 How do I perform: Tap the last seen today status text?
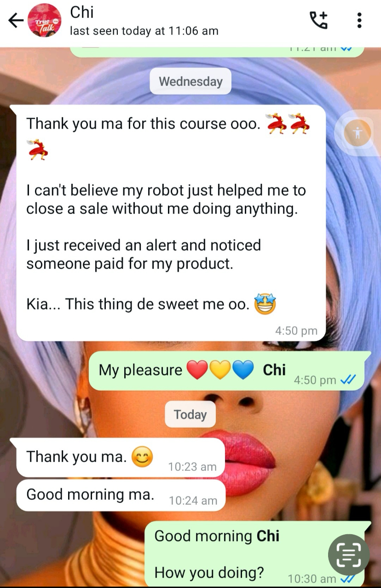144,31
